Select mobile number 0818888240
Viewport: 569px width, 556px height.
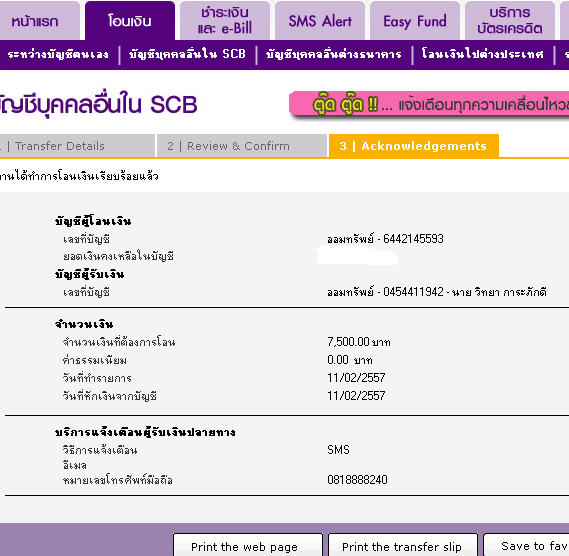click(357, 480)
